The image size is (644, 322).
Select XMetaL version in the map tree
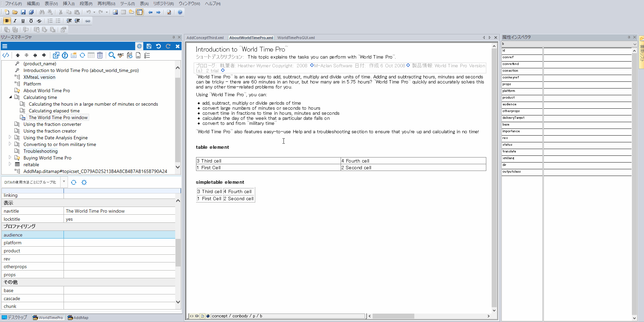click(39, 77)
